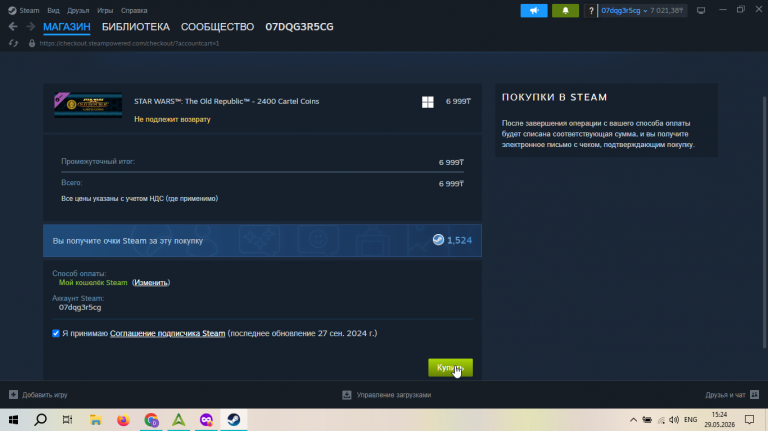Open the Windows notification center

tap(749, 420)
